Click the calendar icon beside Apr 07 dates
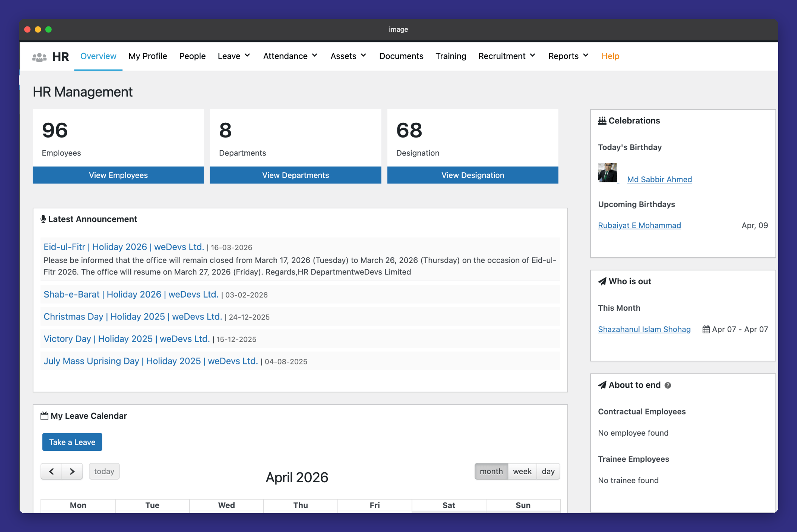 [x=706, y=329]
